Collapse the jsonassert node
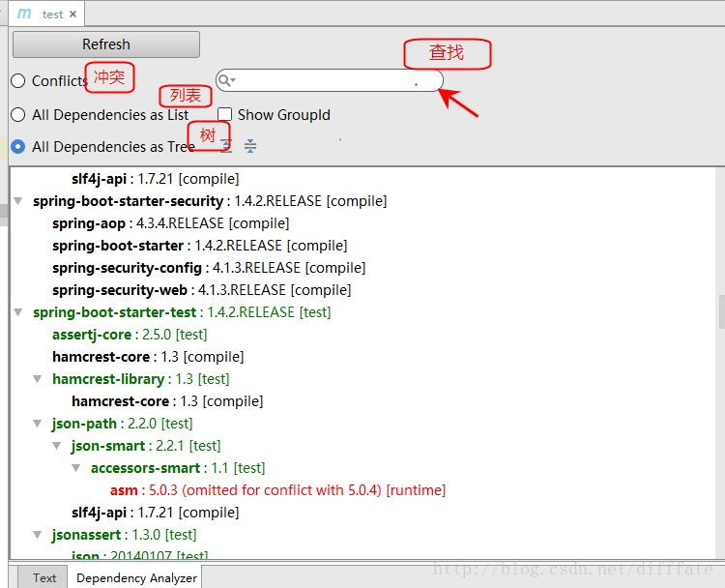The height and width of the screenshot is (588, 725). pos(38,535)
